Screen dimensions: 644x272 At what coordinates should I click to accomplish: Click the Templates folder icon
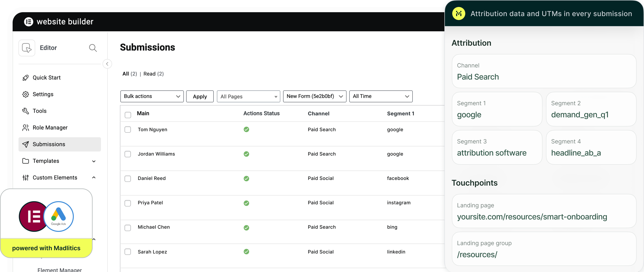pyautogui.click(x=25, y=161)
